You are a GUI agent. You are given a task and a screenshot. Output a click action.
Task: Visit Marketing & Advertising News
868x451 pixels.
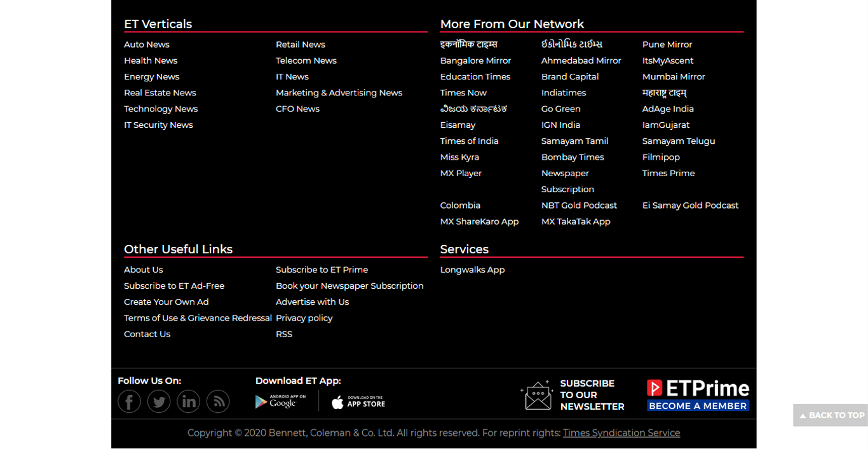339,93
